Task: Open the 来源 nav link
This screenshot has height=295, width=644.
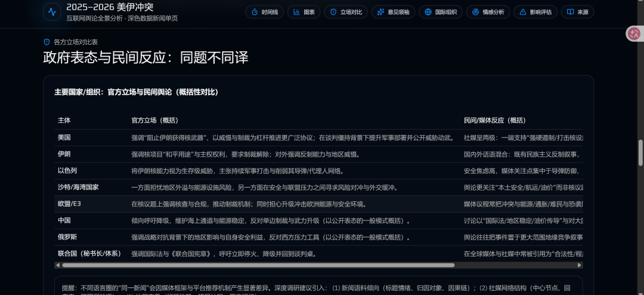Action: [x=577, y=12]
